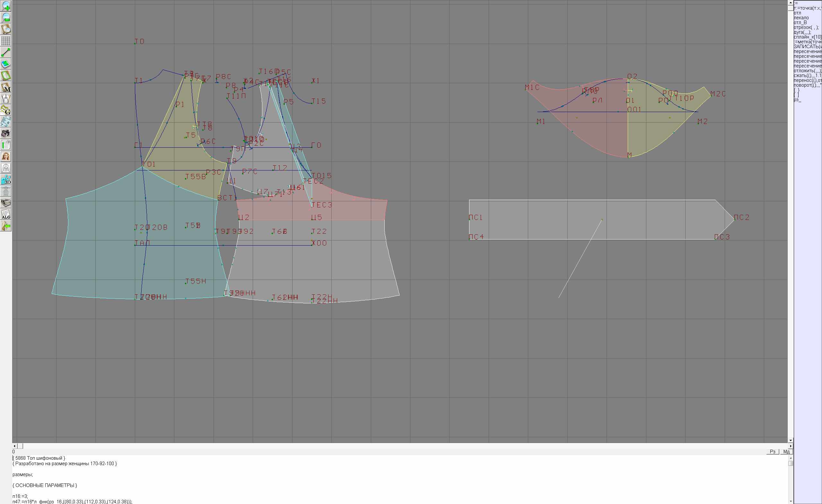Click the stacked books library icon
Viewport: 822px width, 504px height.
tap(6, 203)
